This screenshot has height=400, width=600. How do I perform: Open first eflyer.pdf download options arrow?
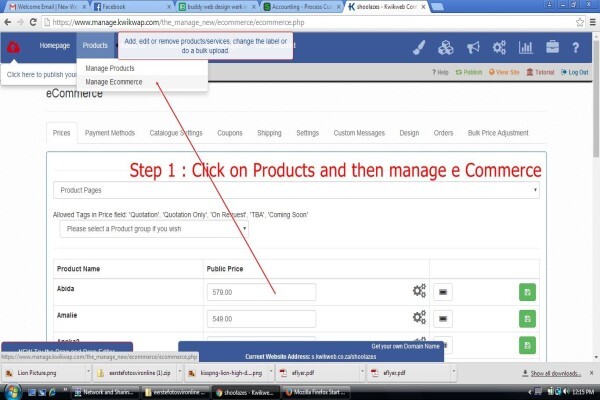(x=362, y=372)
